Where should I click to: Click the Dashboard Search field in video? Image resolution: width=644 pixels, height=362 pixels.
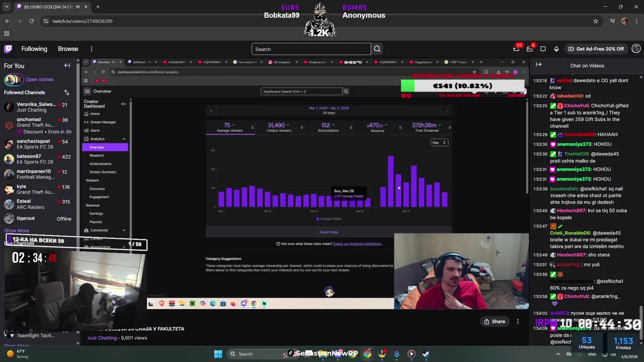pyautogui.click(x=301, y=92)
